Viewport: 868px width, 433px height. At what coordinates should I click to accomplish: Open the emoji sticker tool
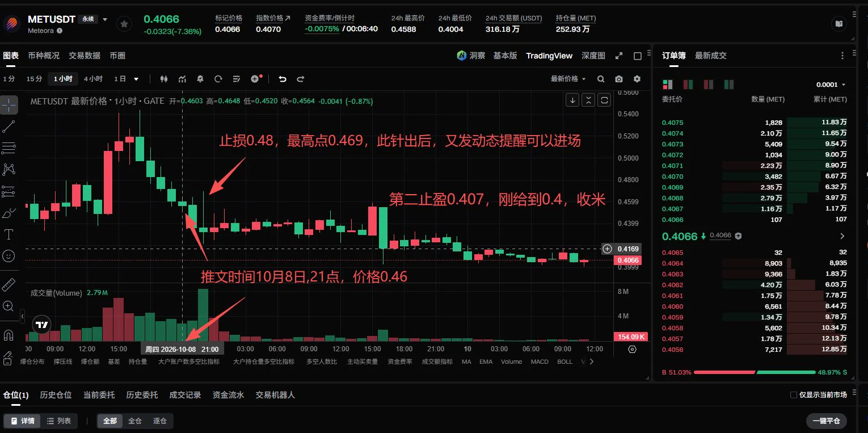click(x=9, y=256)
